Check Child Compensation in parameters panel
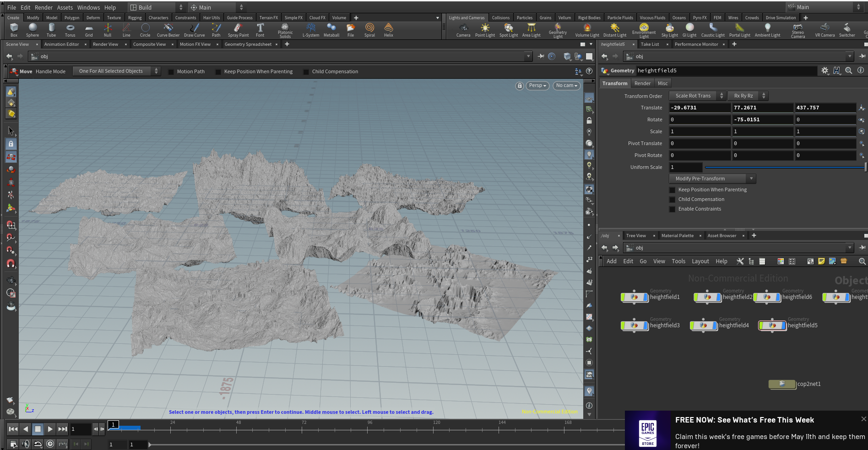The image size is (868, 450). 673,200
